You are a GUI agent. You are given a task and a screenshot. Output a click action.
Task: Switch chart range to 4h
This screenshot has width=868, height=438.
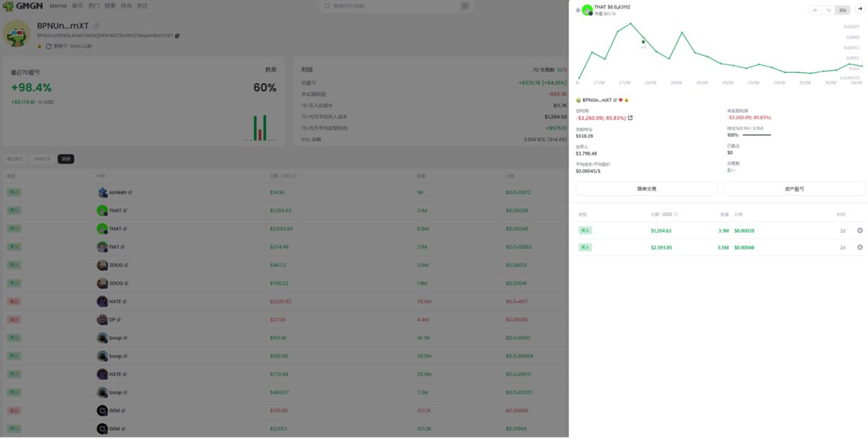tap(815, 10)
